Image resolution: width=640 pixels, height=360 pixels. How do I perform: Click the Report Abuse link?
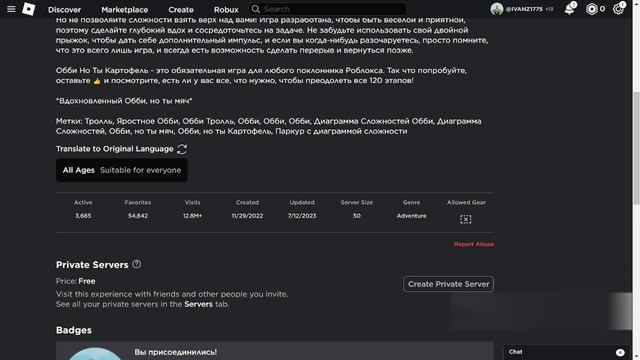click(x=474, y=244)
